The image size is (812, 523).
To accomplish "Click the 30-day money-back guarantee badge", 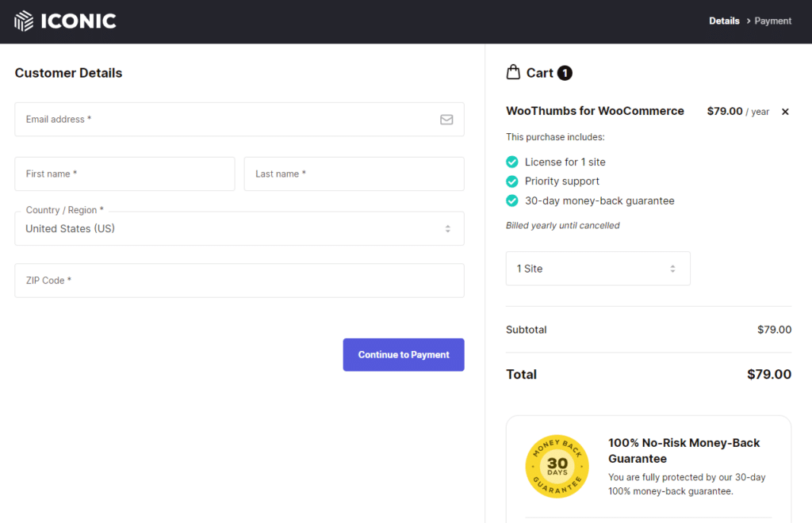I will click(557, 466).
